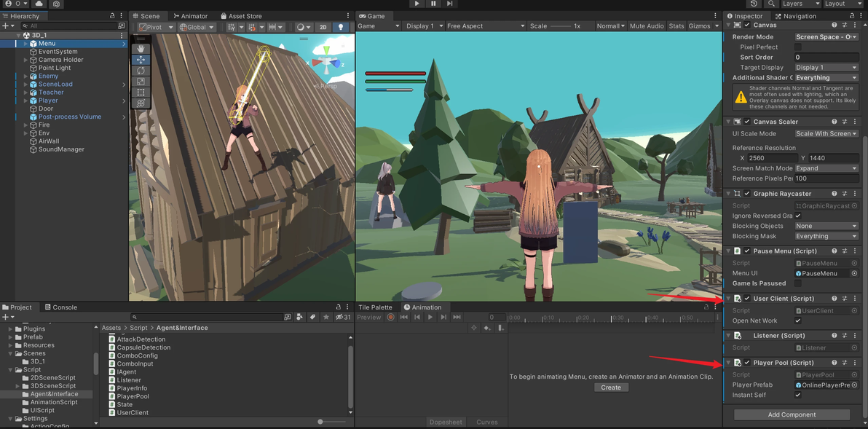Adjust the Game view Scale slider

[561, 26]
